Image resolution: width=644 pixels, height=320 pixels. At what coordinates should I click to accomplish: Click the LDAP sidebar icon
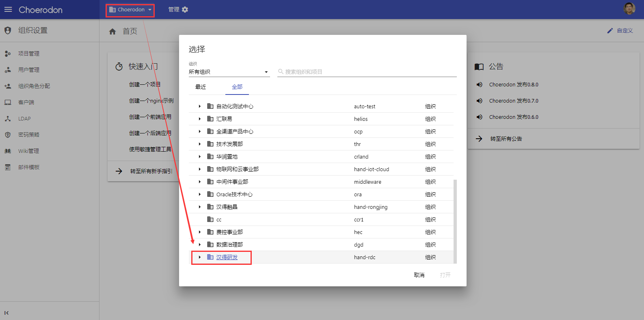tap(8, 118)
